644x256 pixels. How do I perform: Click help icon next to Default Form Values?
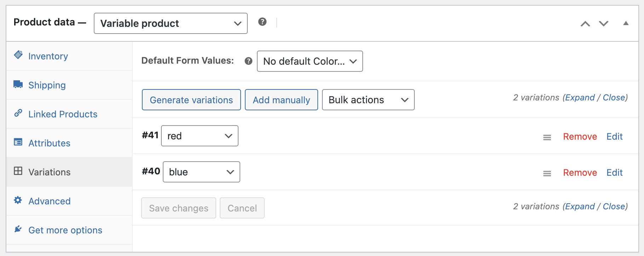pyautogui.click(x=248, y=61)
